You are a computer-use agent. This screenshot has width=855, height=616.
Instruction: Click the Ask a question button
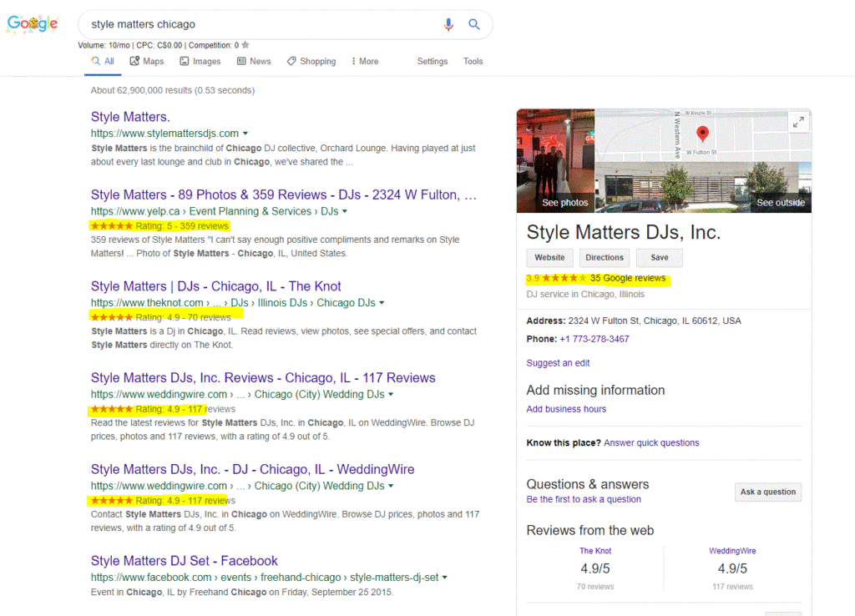[x=768, y=492]
